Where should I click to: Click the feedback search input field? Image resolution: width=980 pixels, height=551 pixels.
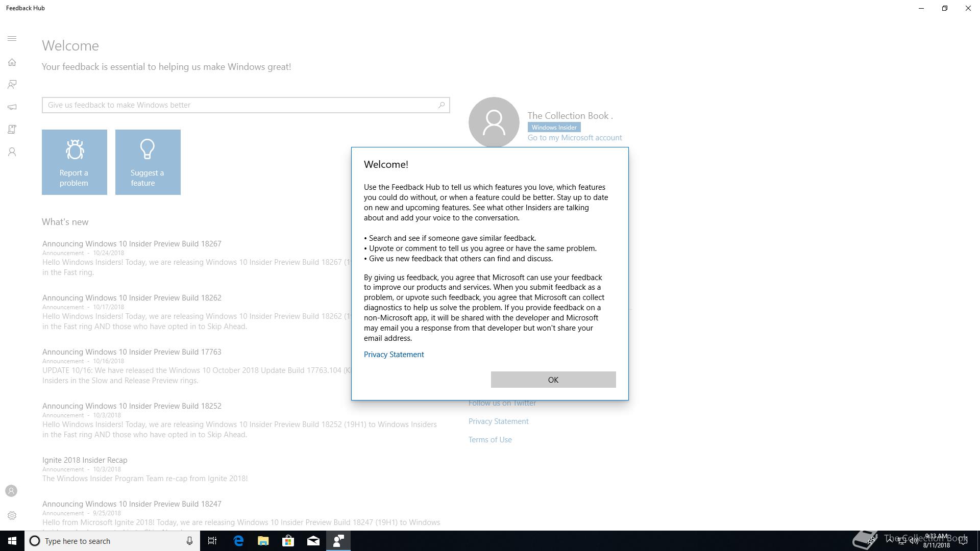tap(246, 105)
